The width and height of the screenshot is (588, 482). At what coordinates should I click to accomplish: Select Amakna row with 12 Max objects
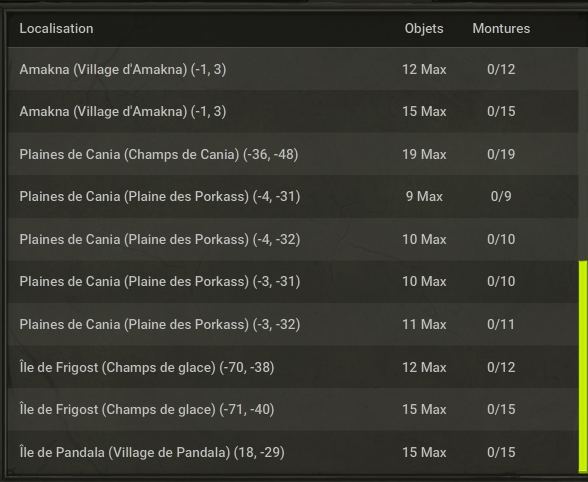coord(292,69)
